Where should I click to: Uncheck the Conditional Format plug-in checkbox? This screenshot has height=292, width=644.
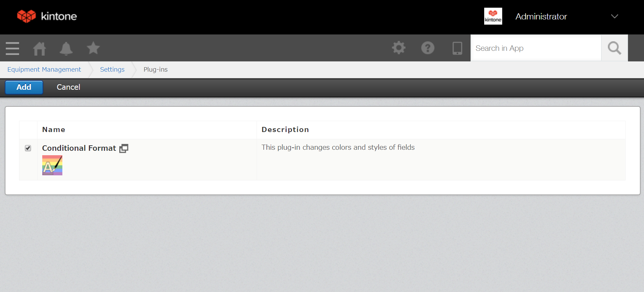coord(28,148)
